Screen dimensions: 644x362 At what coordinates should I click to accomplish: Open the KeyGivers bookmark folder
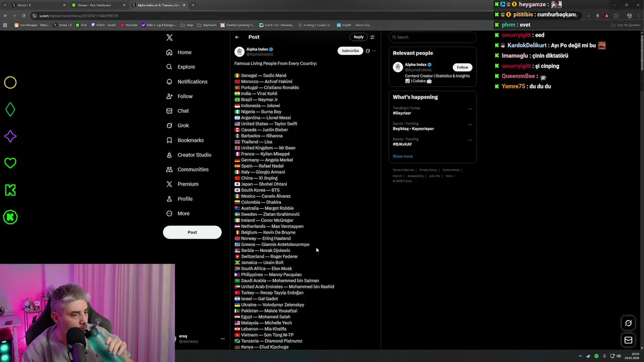[x=207, y=25]
